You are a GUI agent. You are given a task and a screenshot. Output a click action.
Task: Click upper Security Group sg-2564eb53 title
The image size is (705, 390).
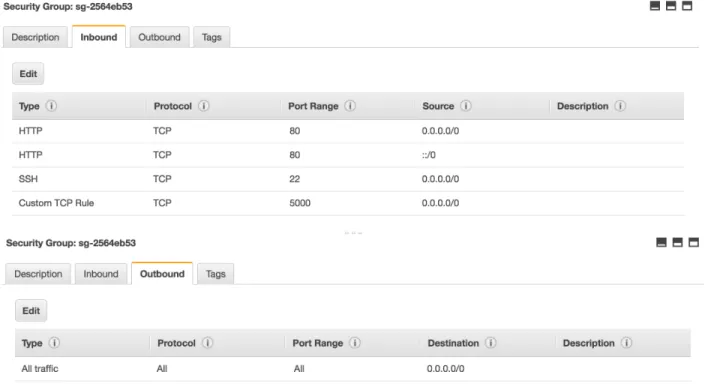pos(68,7)
